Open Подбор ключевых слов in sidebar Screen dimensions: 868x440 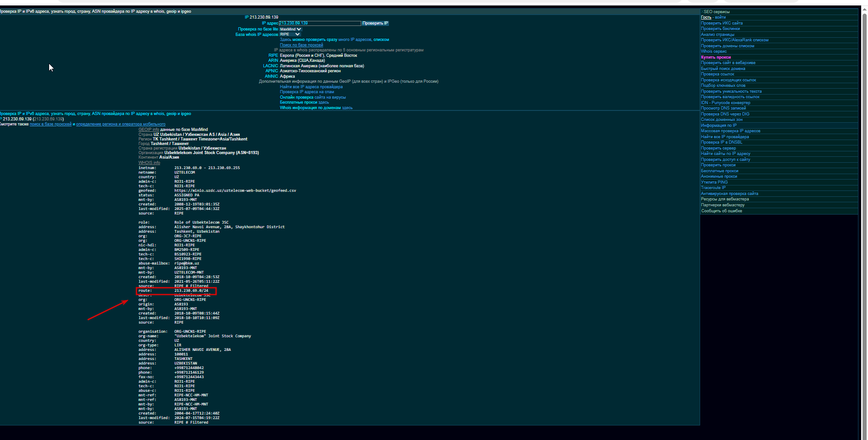pyautogui.click(x=723, y=85)
